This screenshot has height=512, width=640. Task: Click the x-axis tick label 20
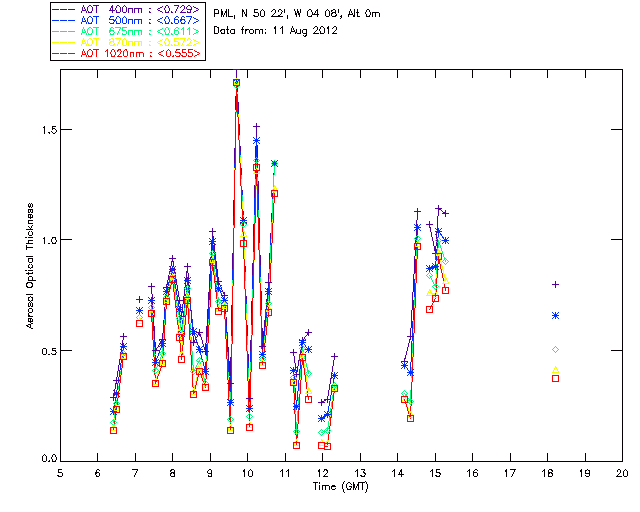point(622,473)
